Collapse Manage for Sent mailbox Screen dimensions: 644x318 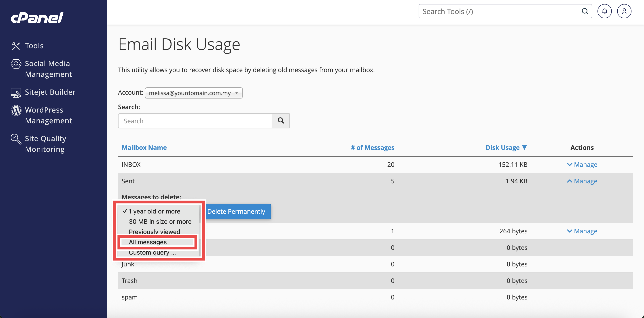click(x=582, y=181)
